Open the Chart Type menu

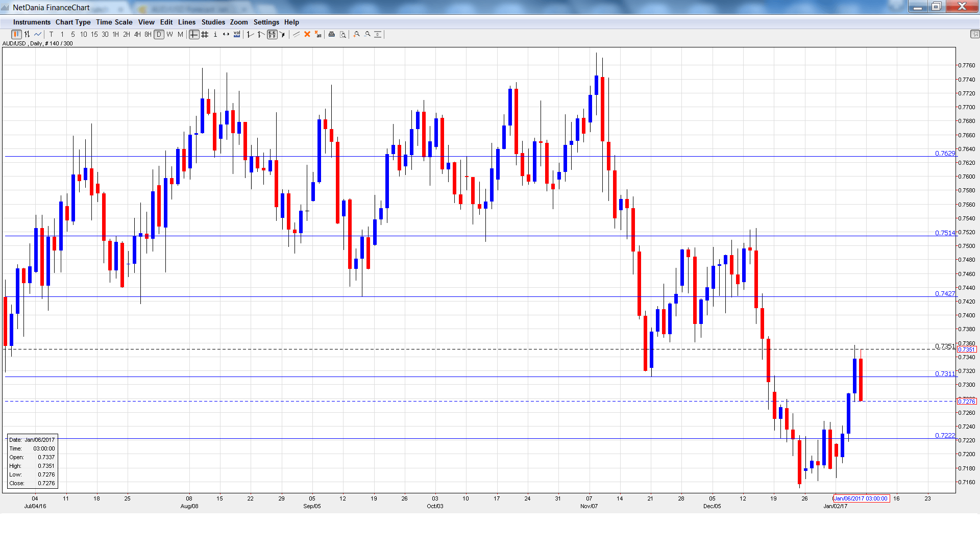(73, 22)
